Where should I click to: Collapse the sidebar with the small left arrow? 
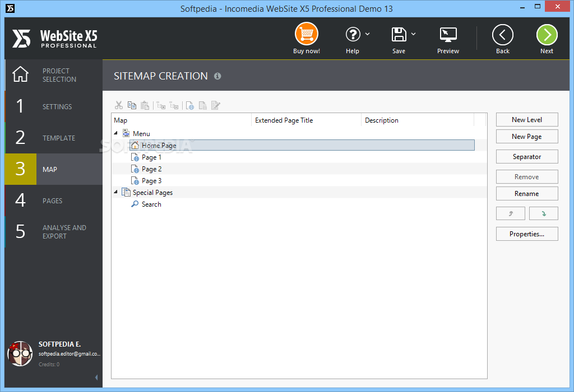point(96,377)
